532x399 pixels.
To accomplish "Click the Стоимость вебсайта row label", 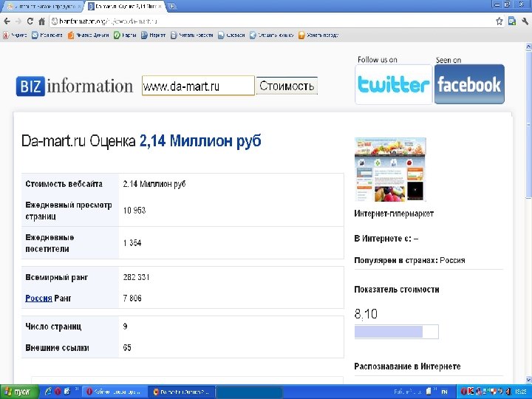I will point(64,184).
